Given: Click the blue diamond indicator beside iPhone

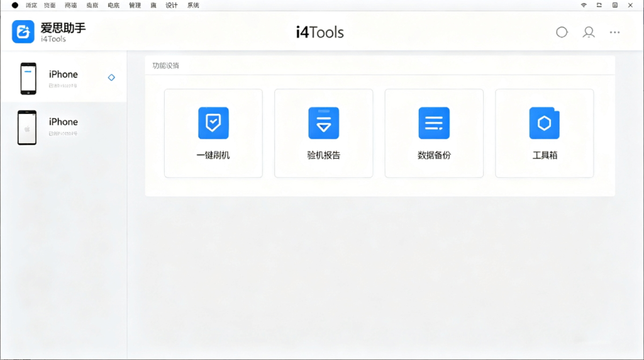Looking at the screenshot, I should 111,77.
